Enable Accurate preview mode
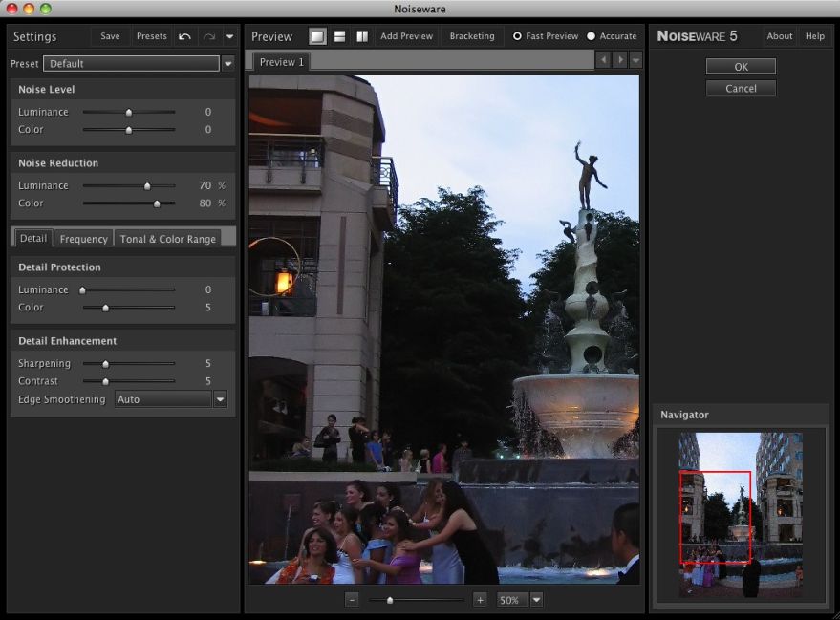This screenshot has width=840, height=620. (x=591, y=36)
